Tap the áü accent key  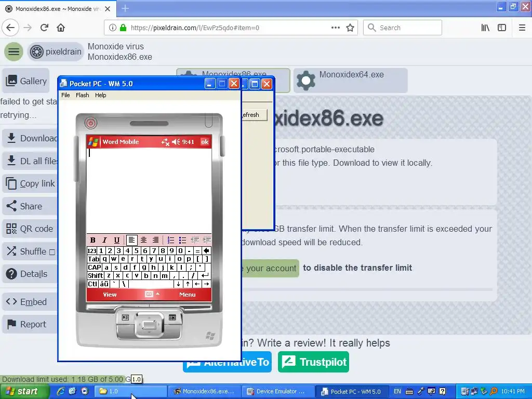point(104,284)
